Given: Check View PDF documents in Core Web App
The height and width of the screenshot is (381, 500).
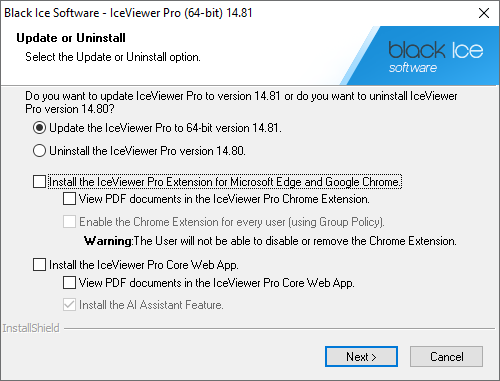Looking at the screenshot, I should (x=69, y=283).
